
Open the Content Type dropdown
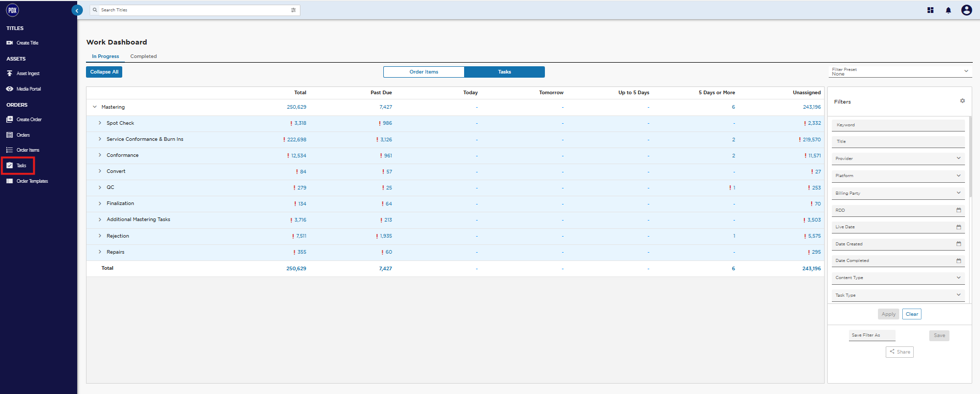(x=898, y=278)
